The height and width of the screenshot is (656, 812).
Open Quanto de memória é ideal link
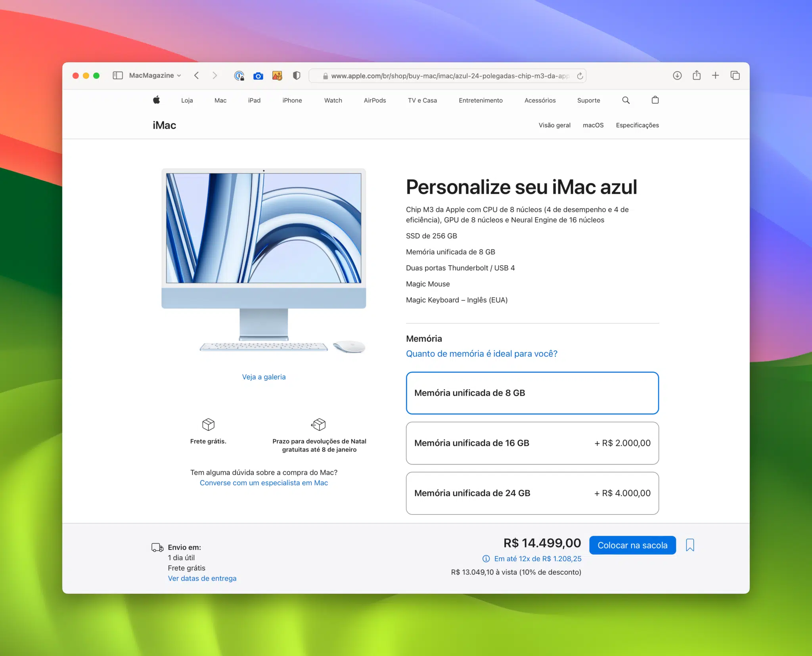coord(481,354)
